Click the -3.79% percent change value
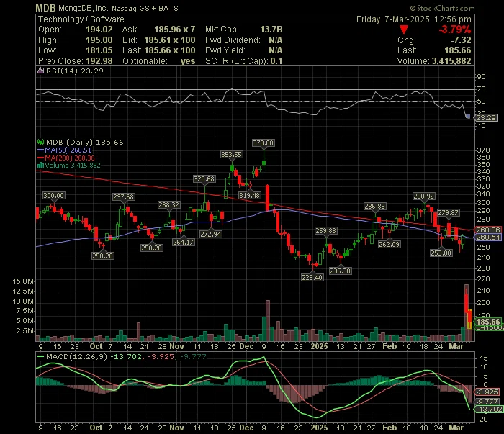 click(x=455, y=30)
